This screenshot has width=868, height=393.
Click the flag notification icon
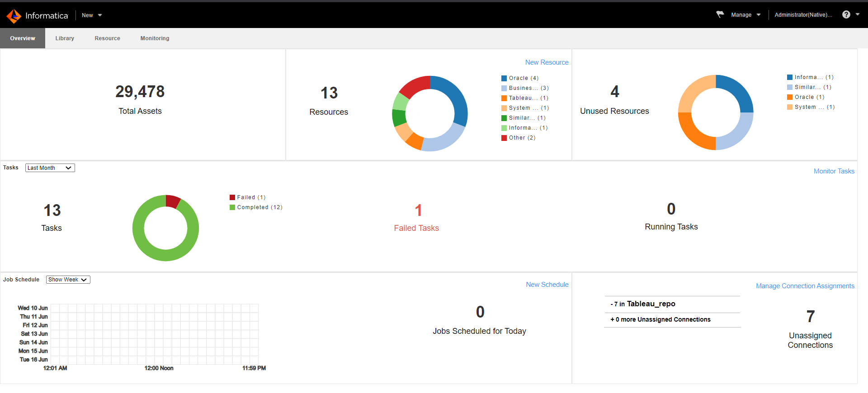[720, 15]
